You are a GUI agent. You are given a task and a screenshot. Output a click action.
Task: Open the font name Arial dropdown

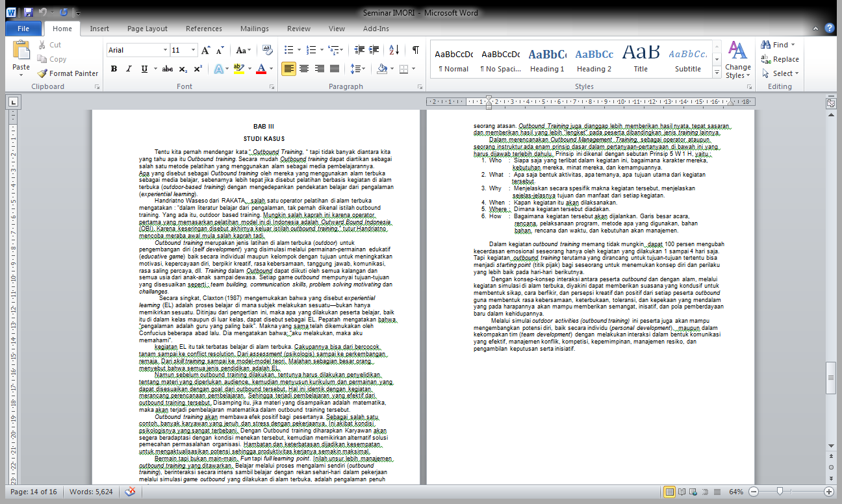pyautogui.click(x=164, y=50)
